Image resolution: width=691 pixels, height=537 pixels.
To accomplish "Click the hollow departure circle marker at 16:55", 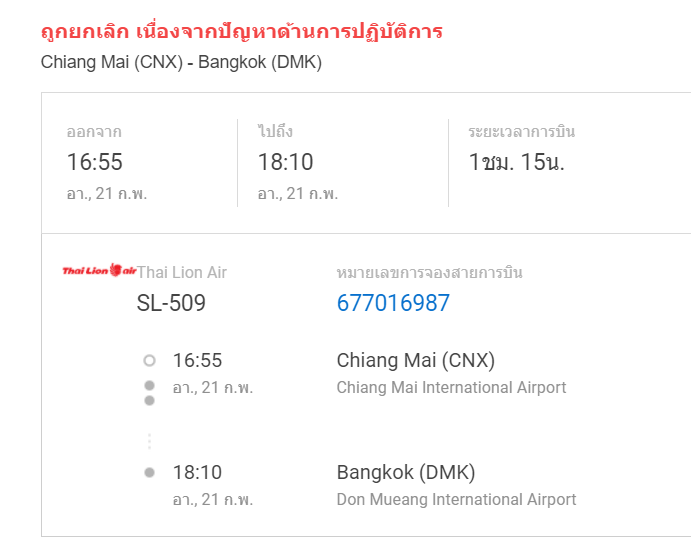I will [149, 361].
